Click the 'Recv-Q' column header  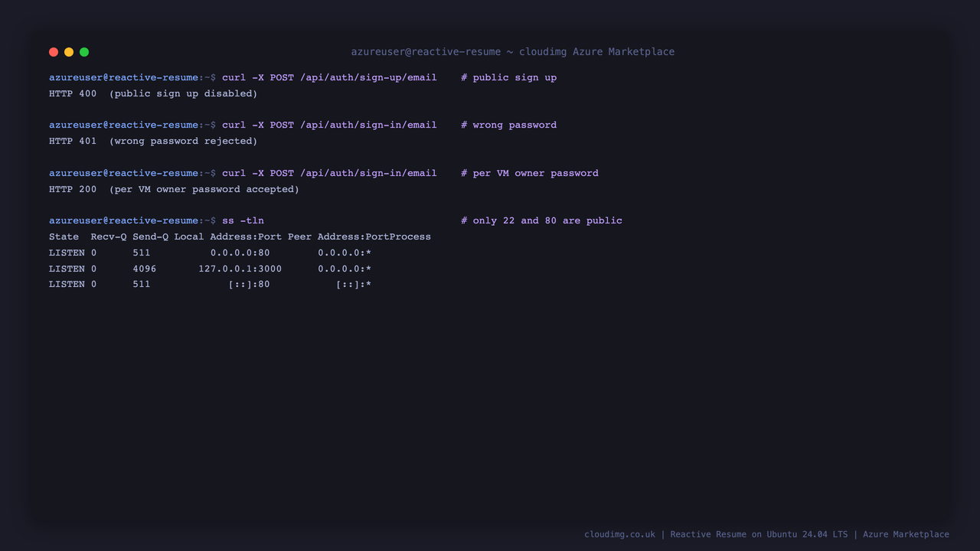tap(109, 236)
